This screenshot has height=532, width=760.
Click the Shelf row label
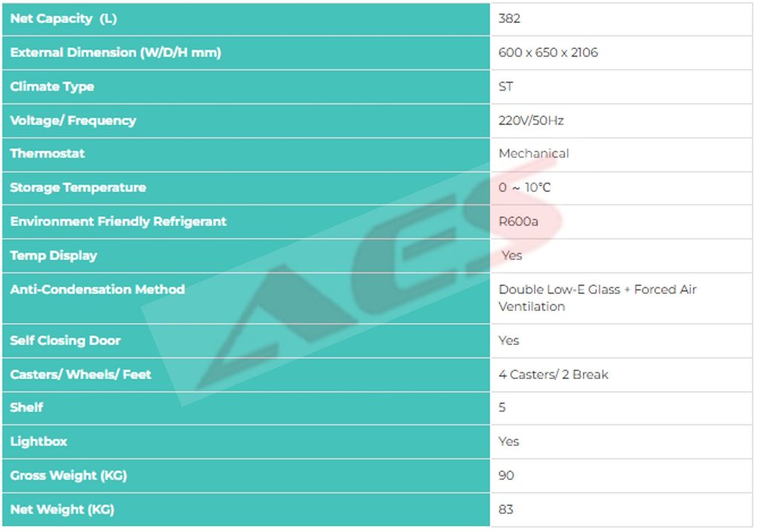pyautogui.click(x=27, y=407)
